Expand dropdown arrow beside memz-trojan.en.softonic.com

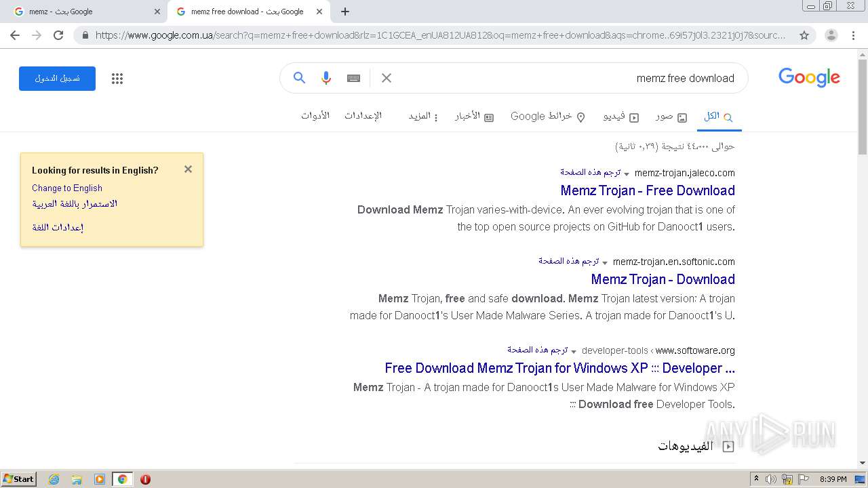604,263
